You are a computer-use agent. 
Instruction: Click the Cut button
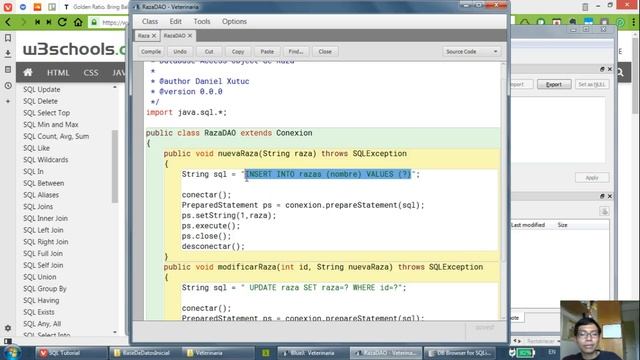coord(209,52)
